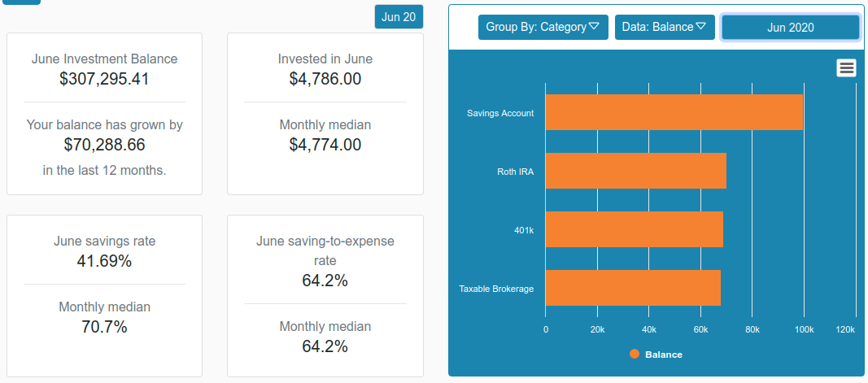The width and height of the screenshot is (868, 383).
Task: Click the 401k axis label
Action: tap(524, 230)
